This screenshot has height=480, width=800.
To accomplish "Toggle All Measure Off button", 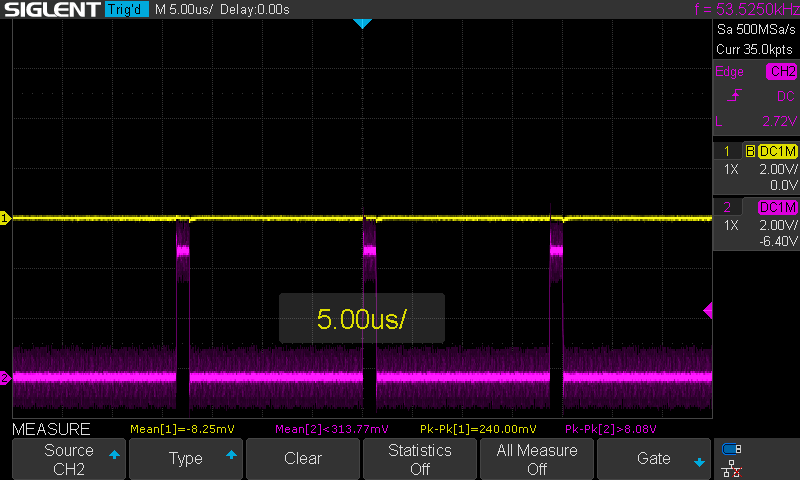I will click(537, 459).
